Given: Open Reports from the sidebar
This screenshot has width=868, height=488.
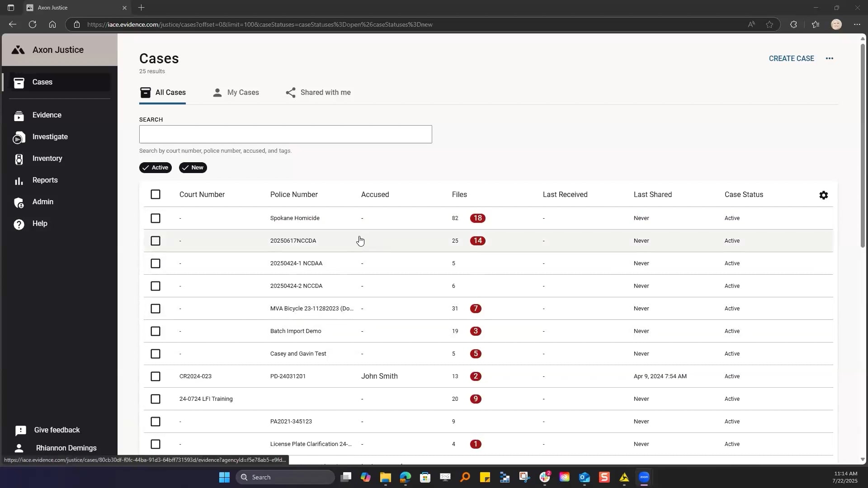Looking at the screenshot, I should pos(45,180).
